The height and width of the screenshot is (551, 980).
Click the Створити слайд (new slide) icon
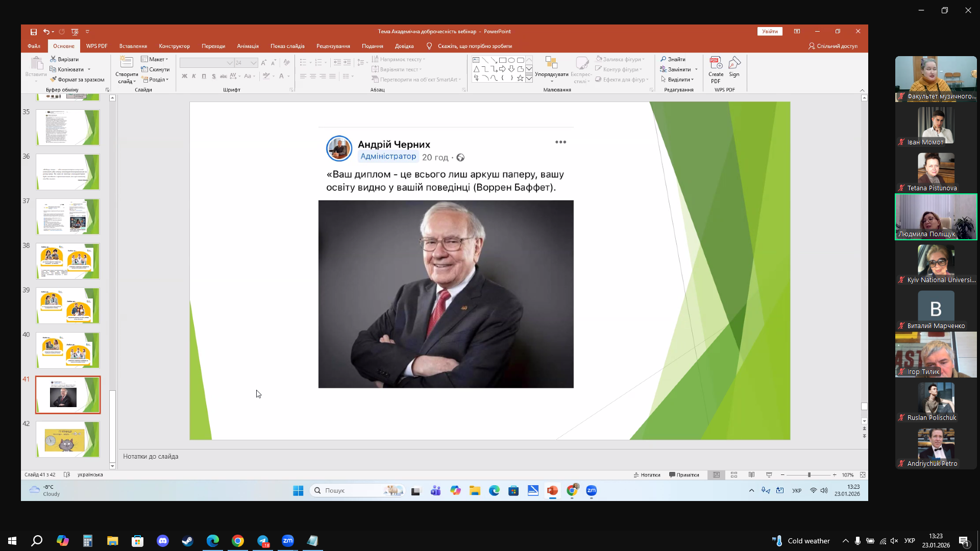point(127,70)
